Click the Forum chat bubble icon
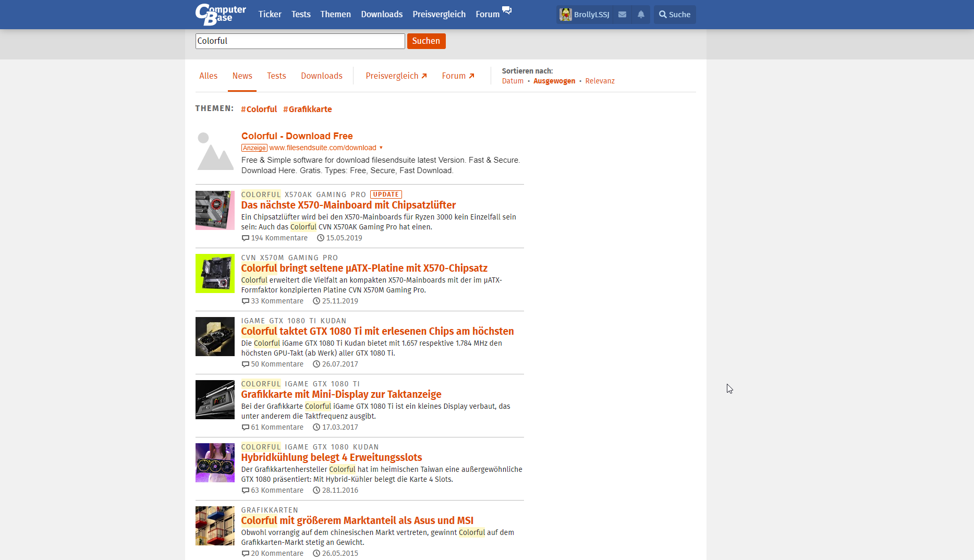 507,10
